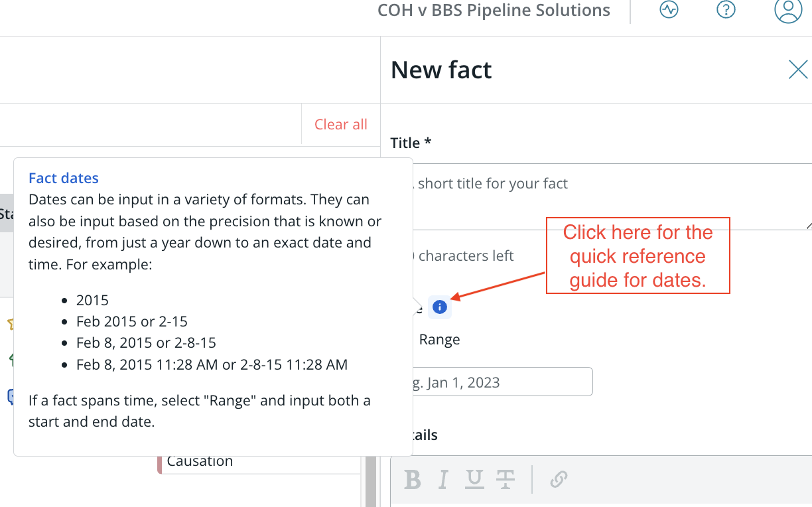
Task: Click the COH v BBS Pipeline Solutions title
Action: pyautogui.click(x=494, y=10)
